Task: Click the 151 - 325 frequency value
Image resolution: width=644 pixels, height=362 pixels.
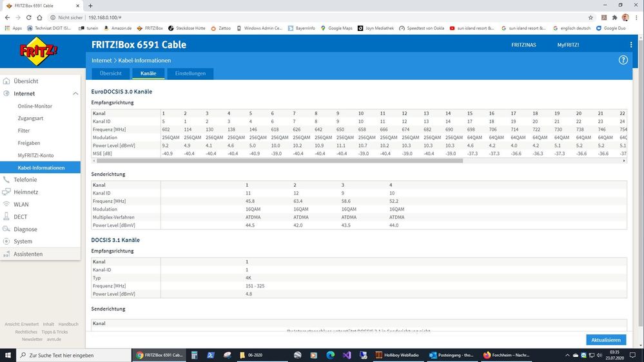Action: coord(255,285)
